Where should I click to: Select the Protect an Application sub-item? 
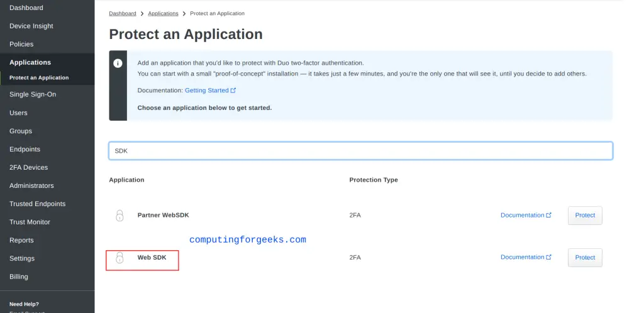tap(39, 77)
